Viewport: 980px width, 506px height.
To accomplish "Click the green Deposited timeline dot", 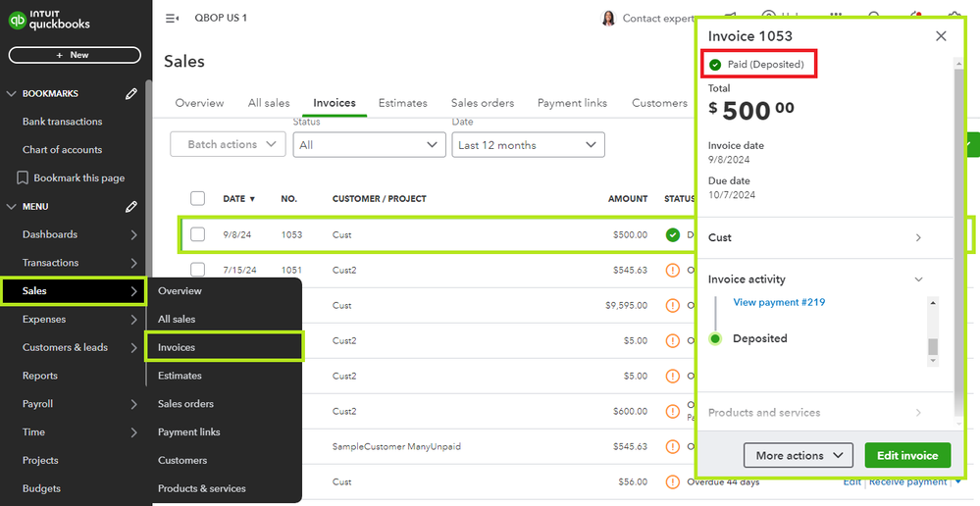I will (x=715, y=338).
